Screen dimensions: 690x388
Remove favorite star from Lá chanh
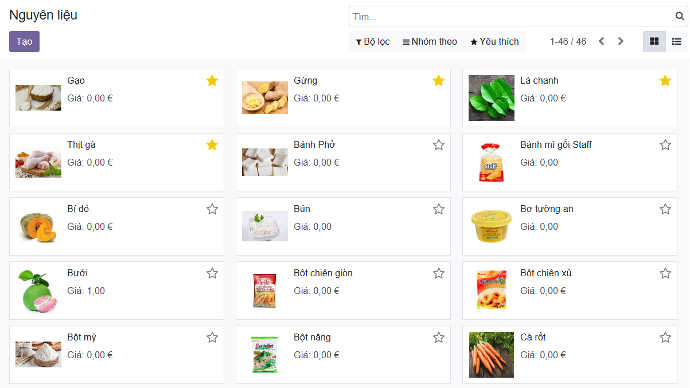[x=665, y=81]
